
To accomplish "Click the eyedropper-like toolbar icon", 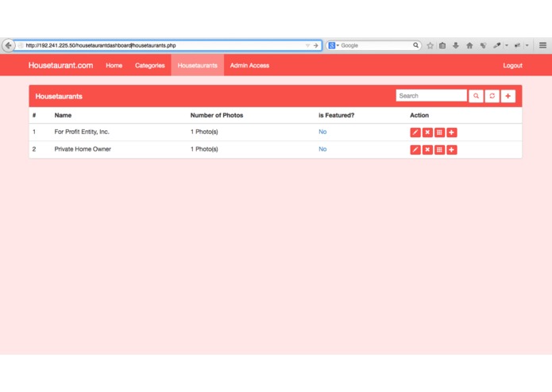I will coord(496,45).
